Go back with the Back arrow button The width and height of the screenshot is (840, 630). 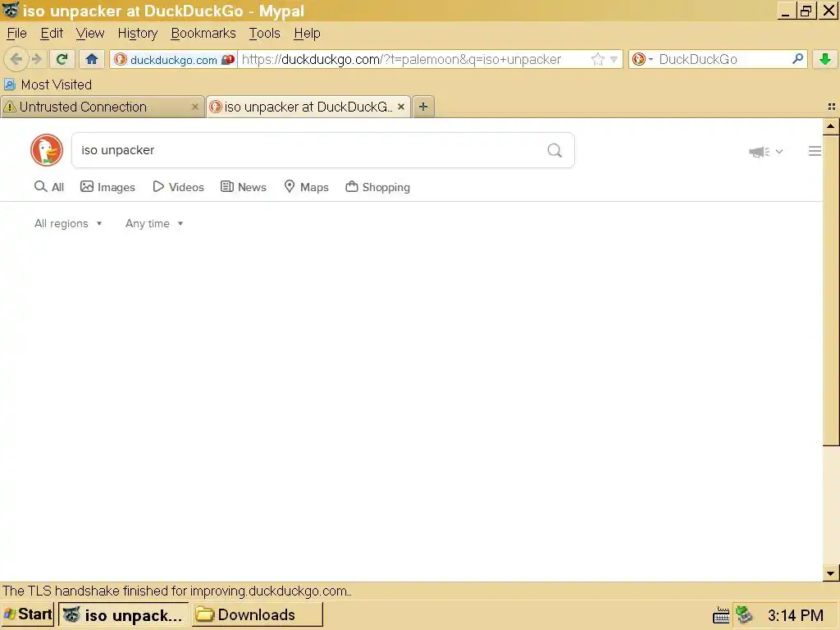16,59
